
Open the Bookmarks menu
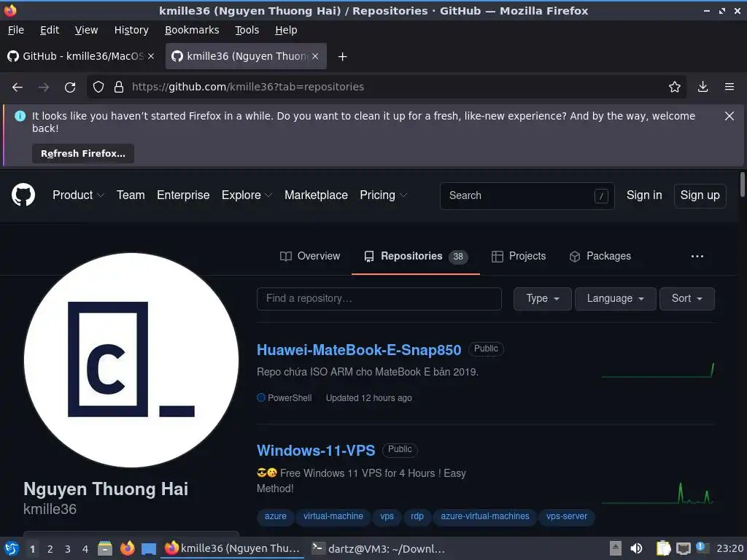pyautogui.click(x=192, y=30)
